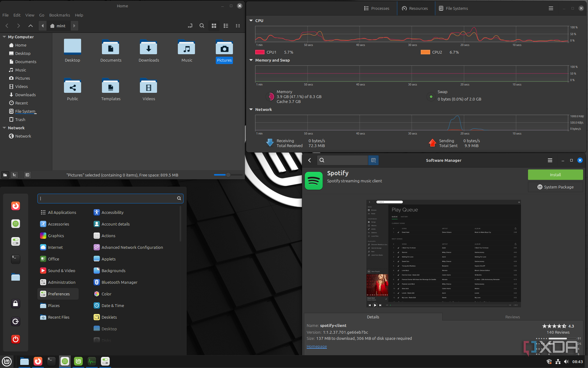Click the red power button in menu

point(16,339)
